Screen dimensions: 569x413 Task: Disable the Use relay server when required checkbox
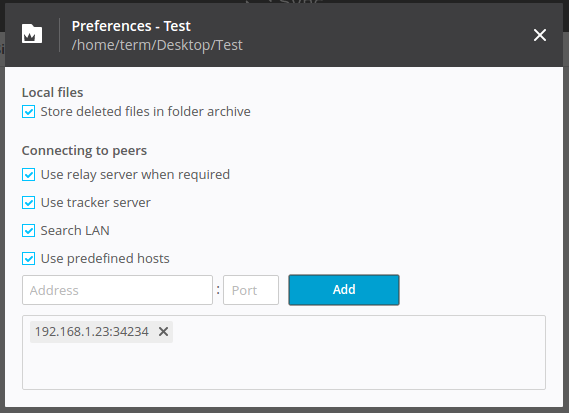(x=28, y=175)
